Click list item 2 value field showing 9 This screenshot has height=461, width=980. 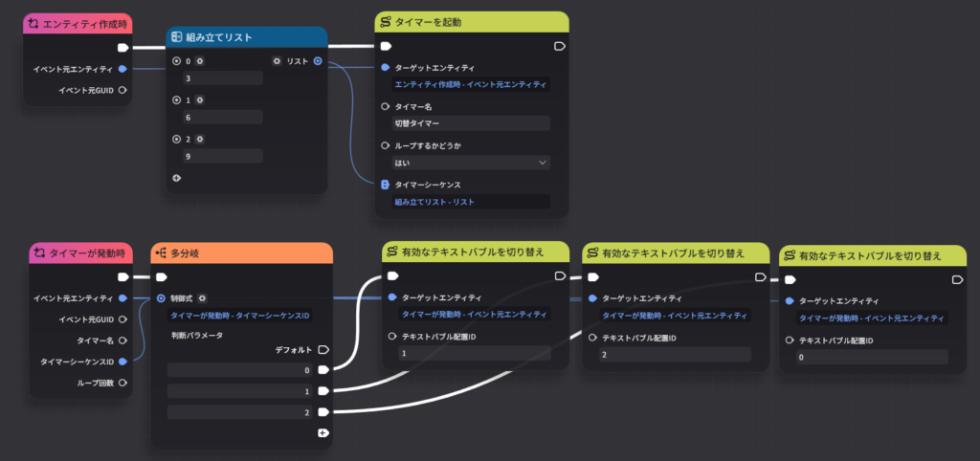223,156
